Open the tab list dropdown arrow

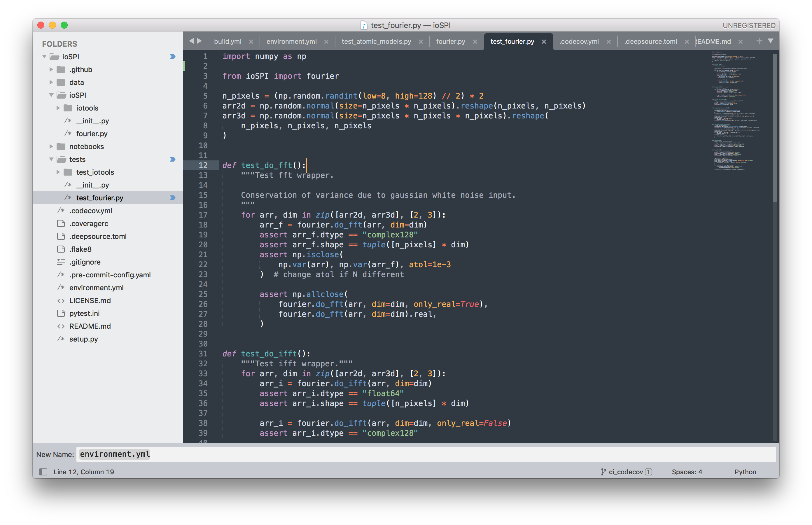[x=770, y=41]
